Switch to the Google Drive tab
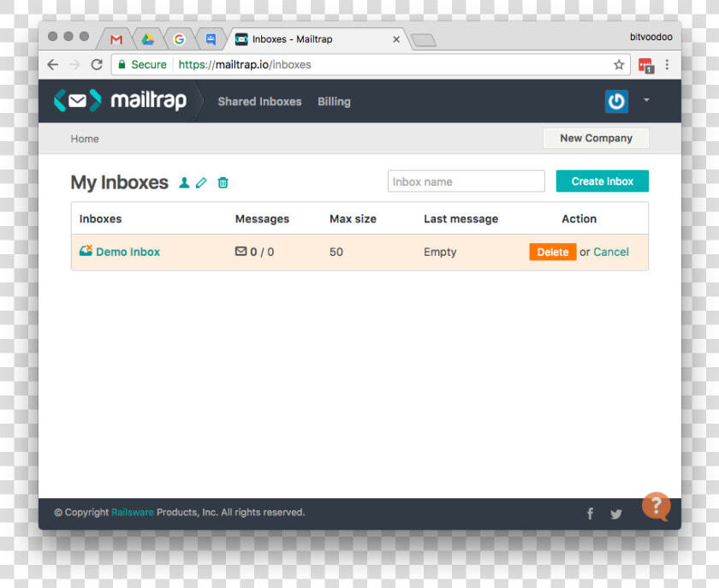This screenshot has height=588, width=719. point(147,39)
